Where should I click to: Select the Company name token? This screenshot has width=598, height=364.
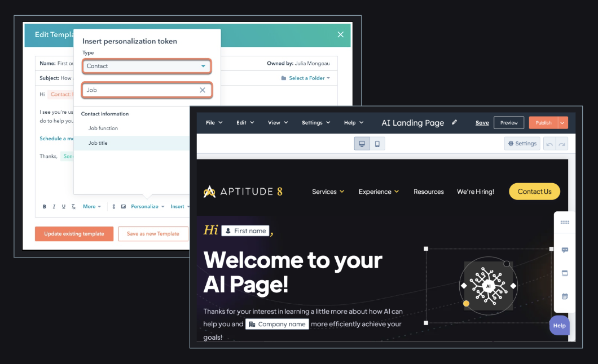tap(277, 324)
